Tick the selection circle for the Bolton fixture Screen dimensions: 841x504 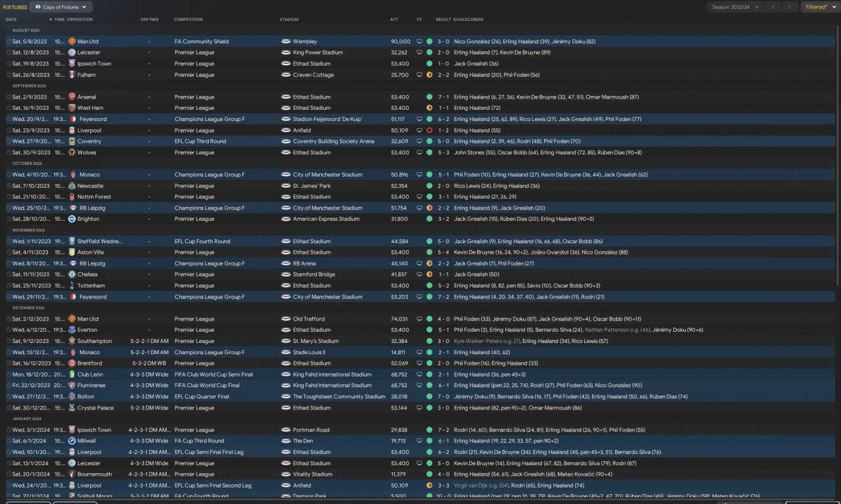(x=9, y=397)
